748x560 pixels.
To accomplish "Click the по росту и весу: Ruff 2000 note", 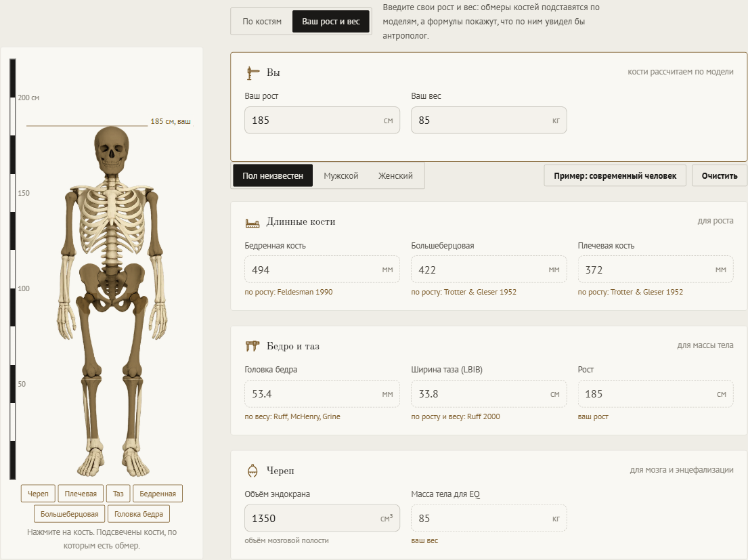I will [x=456, y=416].
